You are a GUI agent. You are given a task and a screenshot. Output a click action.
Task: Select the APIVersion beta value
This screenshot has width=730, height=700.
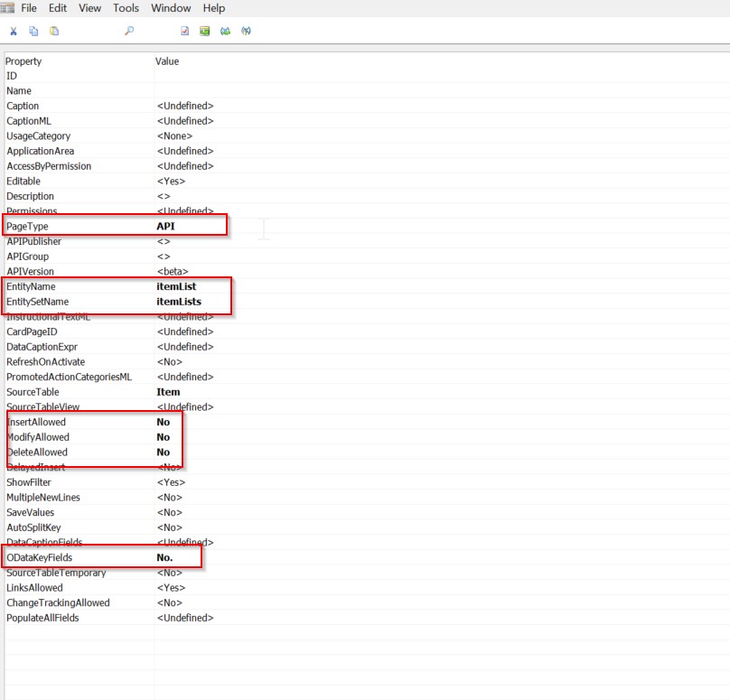pos(173,272)
